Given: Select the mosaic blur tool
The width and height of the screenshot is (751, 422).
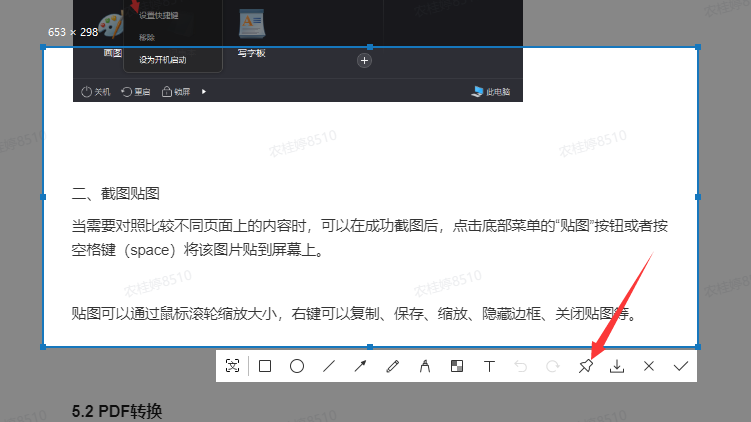Looking at the screenshot, I should 457,366.
